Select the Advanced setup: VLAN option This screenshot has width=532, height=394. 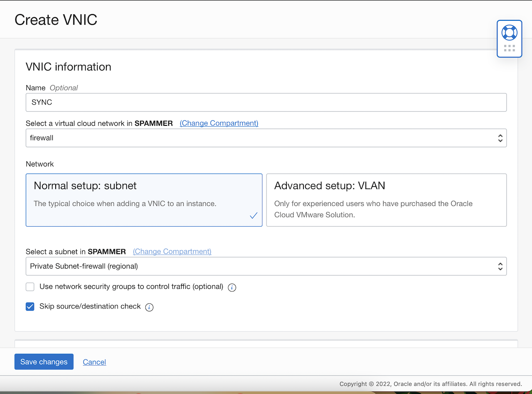point(386,200)
